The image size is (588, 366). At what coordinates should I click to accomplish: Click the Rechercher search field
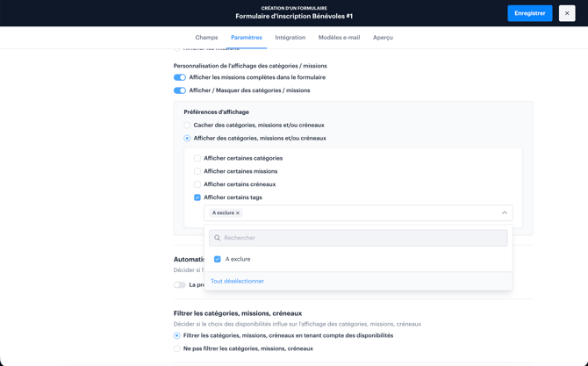(x=360, y=238)
